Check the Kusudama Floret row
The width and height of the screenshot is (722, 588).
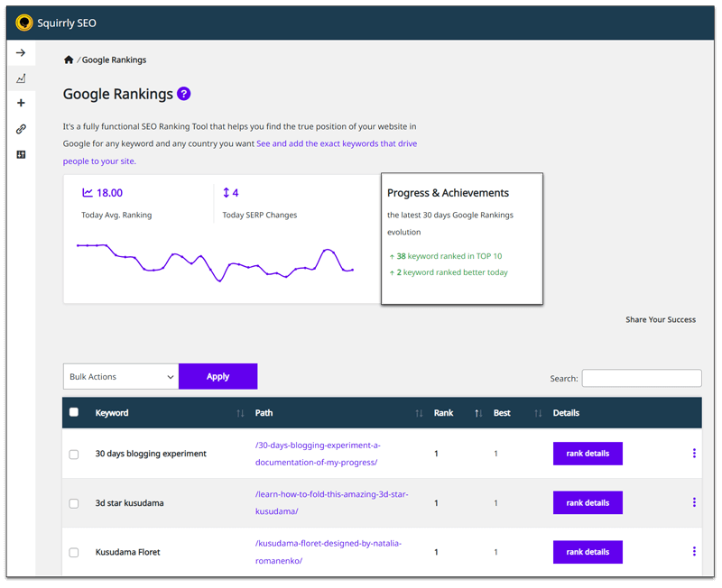[x=74, y=552]
